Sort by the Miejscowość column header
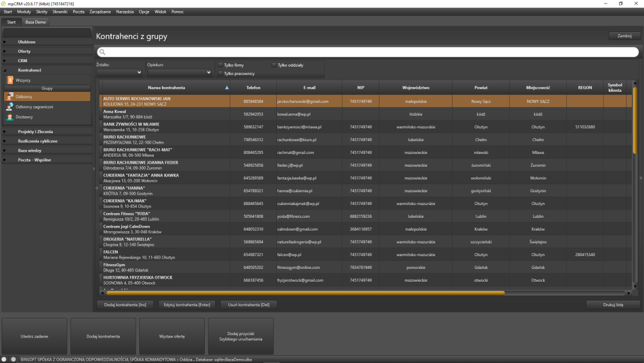 (538, 88)
